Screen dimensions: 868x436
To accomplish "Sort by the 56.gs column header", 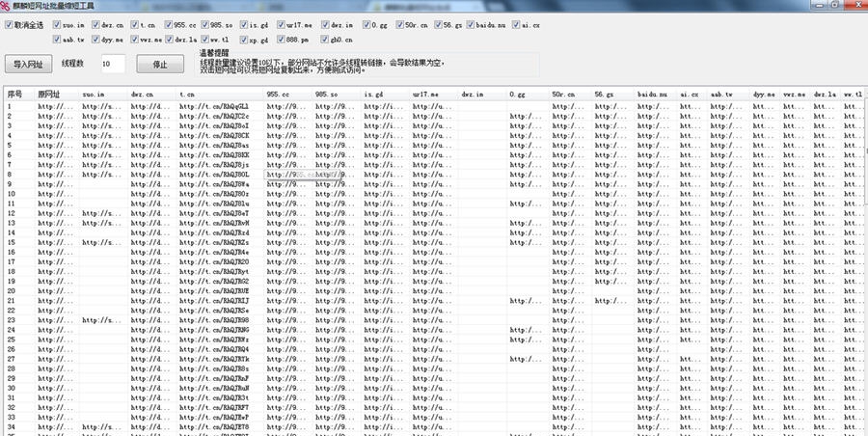I will point(612,95).
